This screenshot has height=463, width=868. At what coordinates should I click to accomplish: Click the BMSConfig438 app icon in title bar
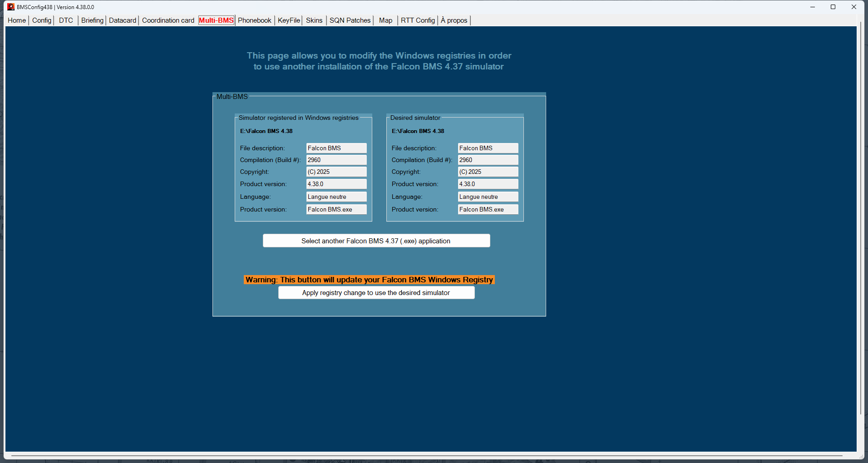(x=11, y=7)
